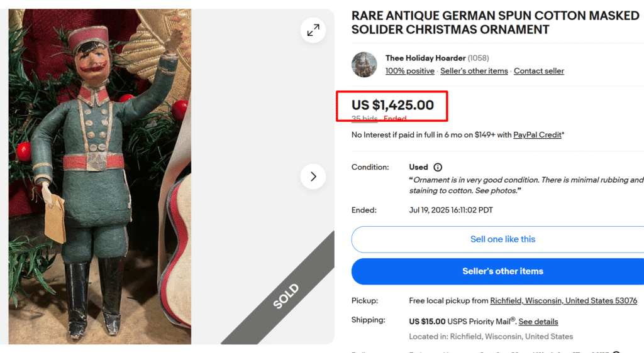
Task: Click the SOLD banner on image
Action: click(x=286, y=296)
